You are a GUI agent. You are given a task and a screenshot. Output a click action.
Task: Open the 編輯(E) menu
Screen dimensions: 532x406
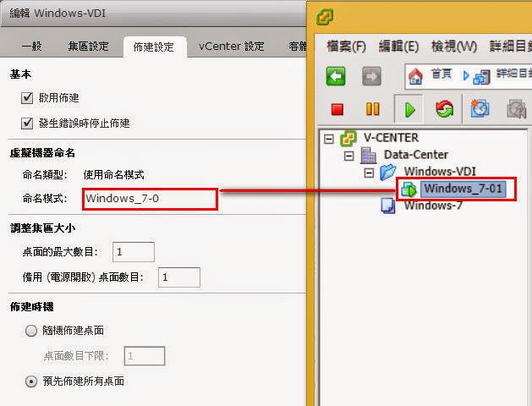coord(398,47)
